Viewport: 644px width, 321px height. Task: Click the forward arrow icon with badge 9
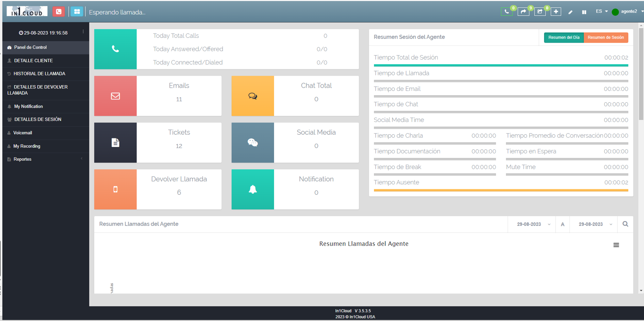pos(523,12)
